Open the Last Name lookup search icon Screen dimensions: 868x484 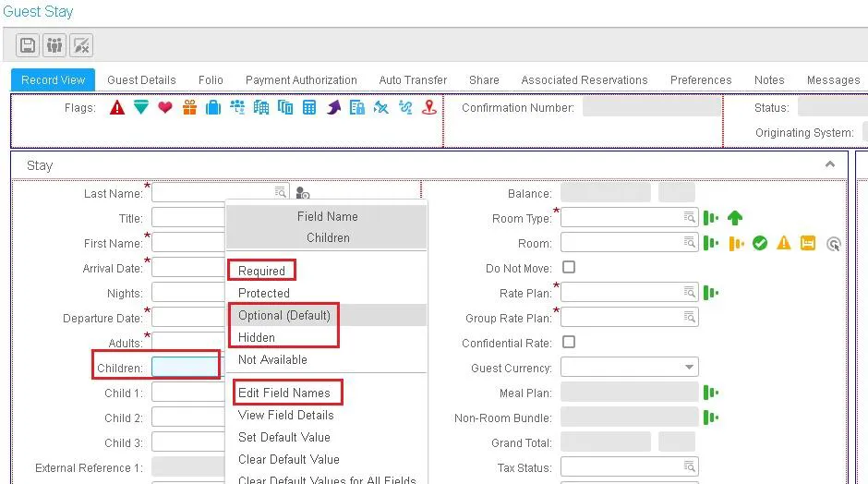(280, 192)
